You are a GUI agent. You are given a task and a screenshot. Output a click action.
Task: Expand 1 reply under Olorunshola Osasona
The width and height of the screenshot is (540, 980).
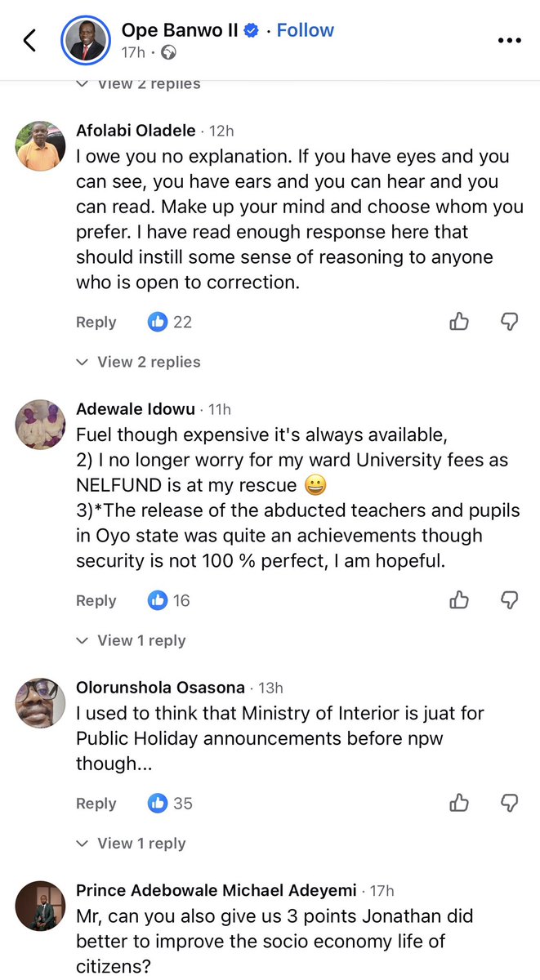coord(131,843)
